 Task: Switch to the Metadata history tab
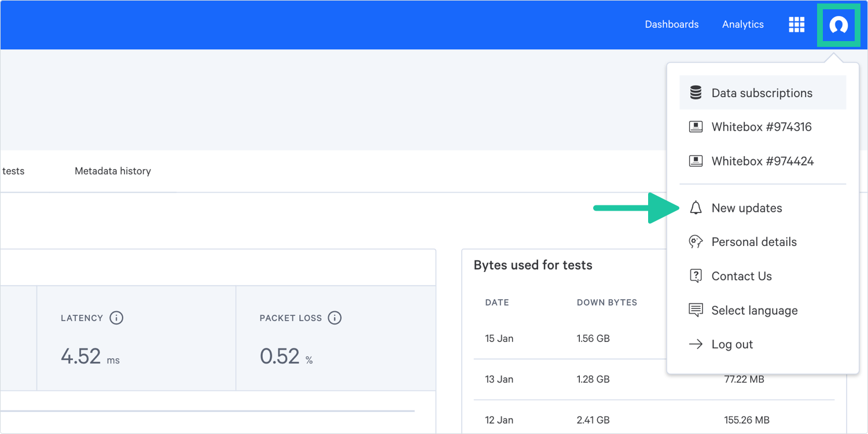pyautogui.click(x=113, y=171)
